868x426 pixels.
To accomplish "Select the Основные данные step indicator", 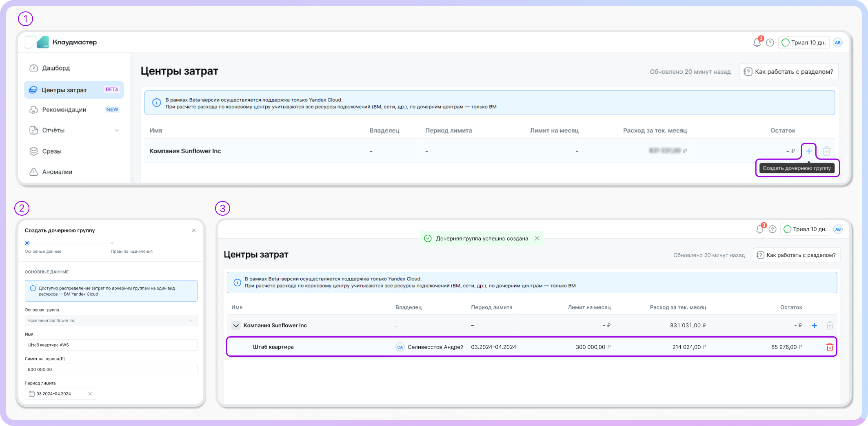I will [27, 243].
